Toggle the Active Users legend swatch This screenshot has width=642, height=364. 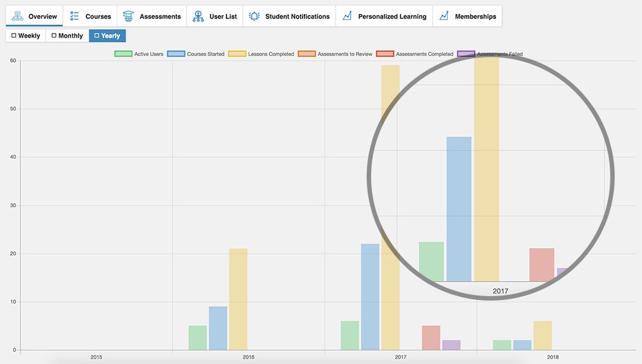pyautogui.click(x=122, y=54)
